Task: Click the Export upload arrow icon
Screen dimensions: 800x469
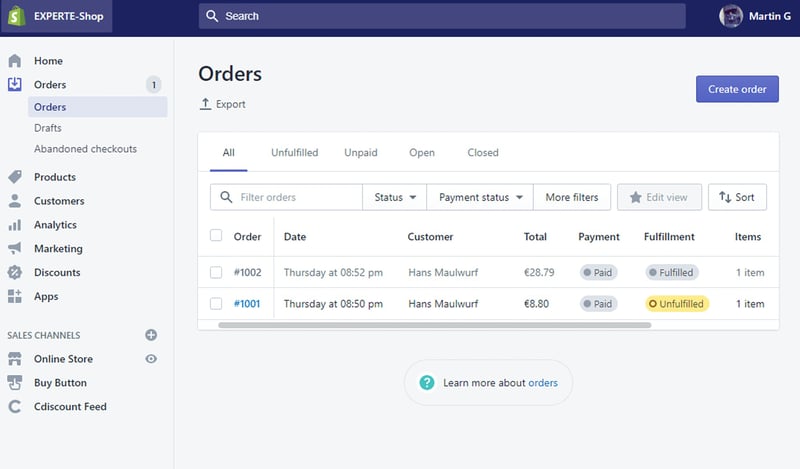Action: pos(205,104)
